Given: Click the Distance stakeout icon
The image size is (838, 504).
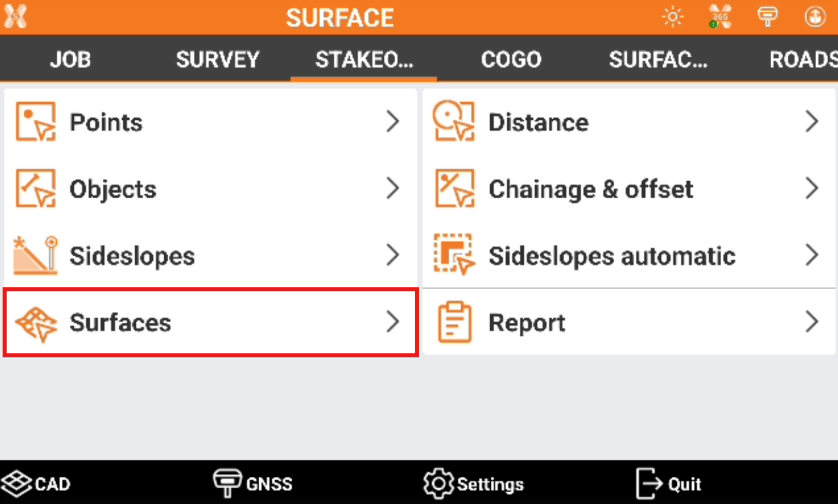Looking at the screenshot, I should pos(454,122).
